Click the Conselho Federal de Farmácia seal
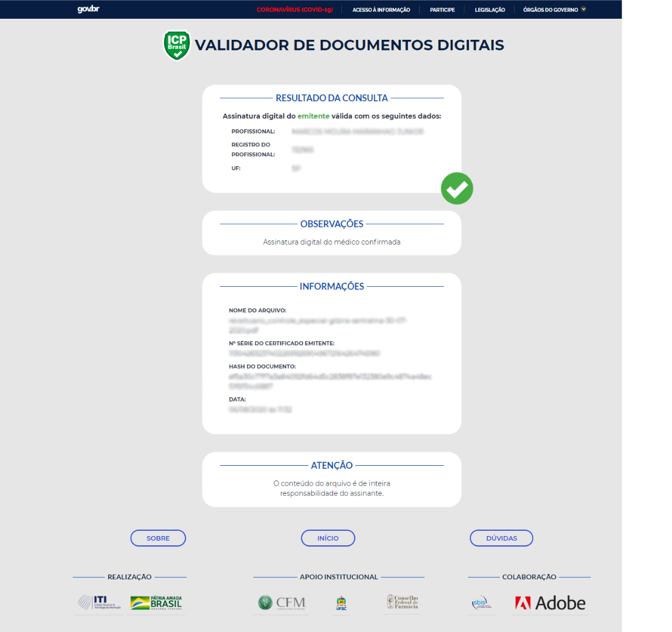 (x=404, y=603)
